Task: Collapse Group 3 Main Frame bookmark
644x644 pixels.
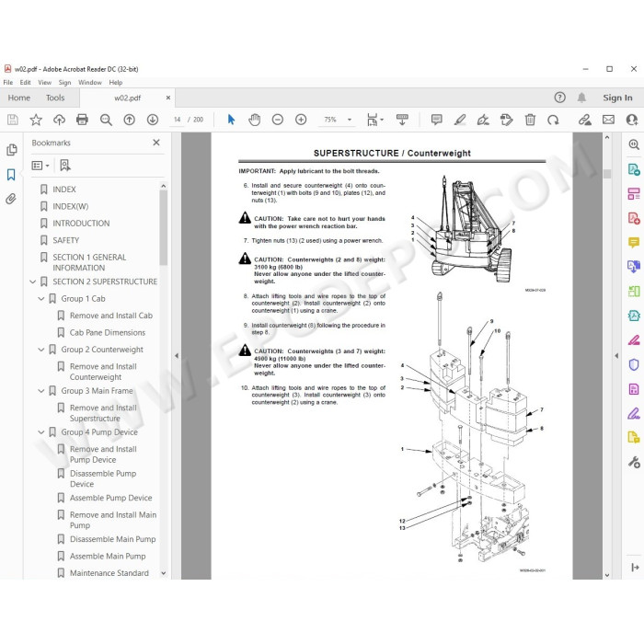Action: (41, 391)
